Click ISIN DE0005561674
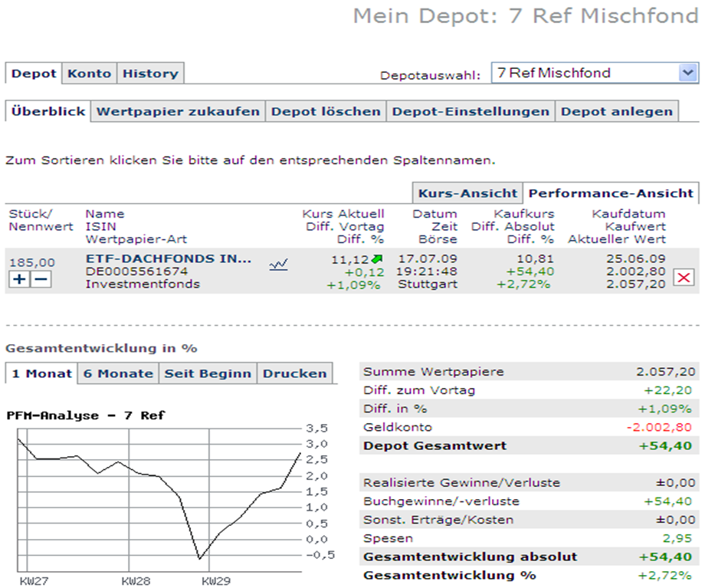The height and width of the screenshot is (588, 718). pyautogui.click(x=136, y=271)
